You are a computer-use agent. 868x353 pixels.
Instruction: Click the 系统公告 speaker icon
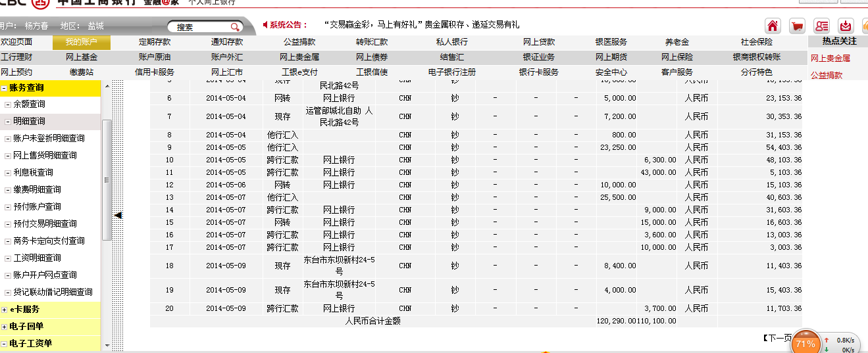coord(265,25)
